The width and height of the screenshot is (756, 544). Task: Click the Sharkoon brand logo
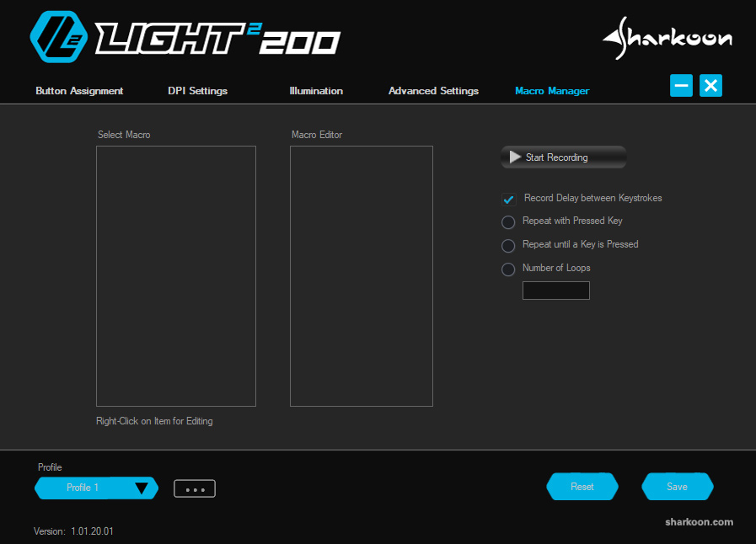[x=668, y=38]
